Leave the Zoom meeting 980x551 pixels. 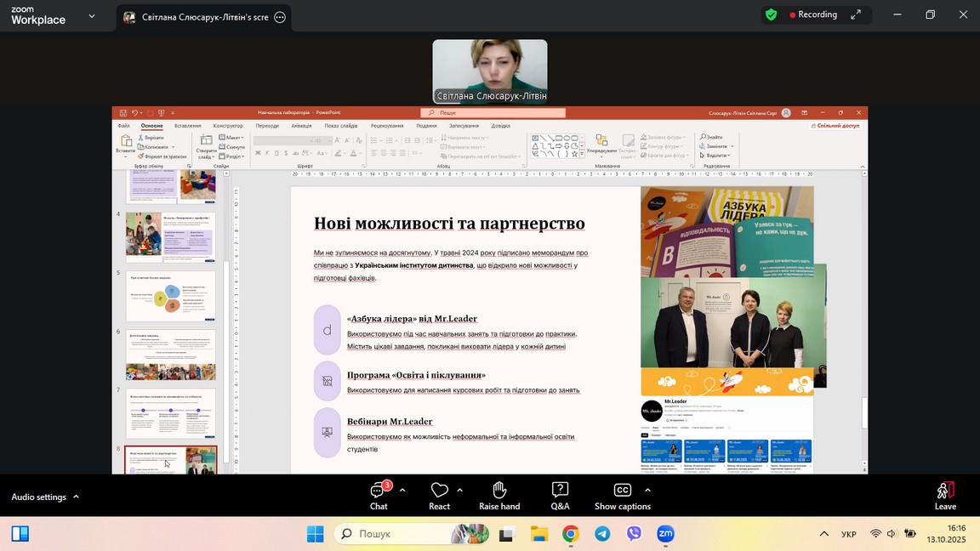click(x=945, y=495)
